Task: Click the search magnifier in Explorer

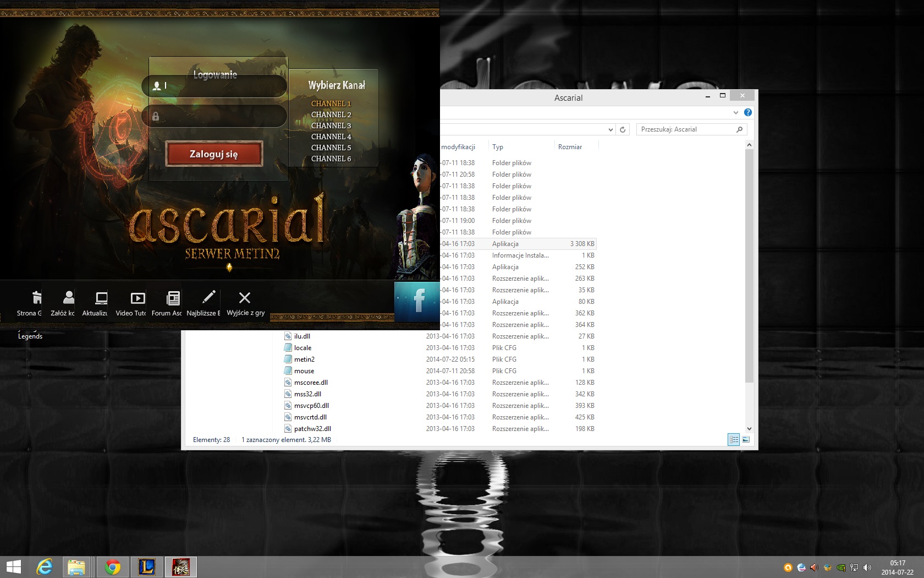Action: pyautogui.click(x=739, y=129)
